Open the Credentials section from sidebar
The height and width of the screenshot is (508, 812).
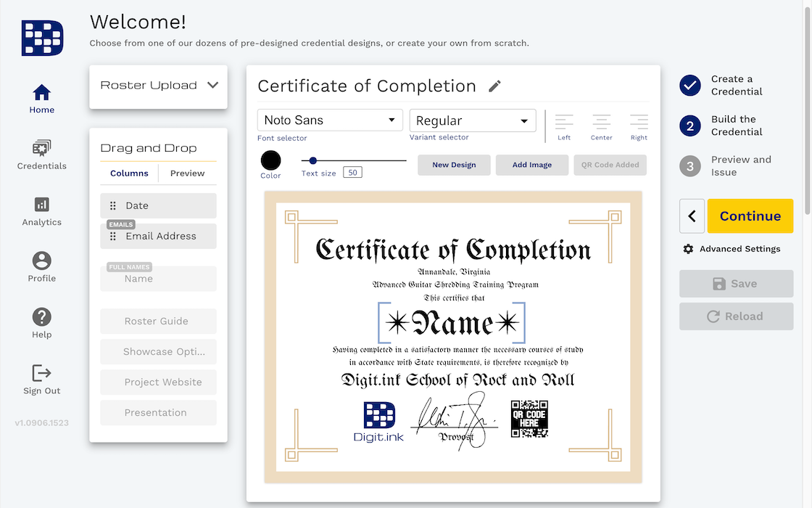[x=41, y=147]
